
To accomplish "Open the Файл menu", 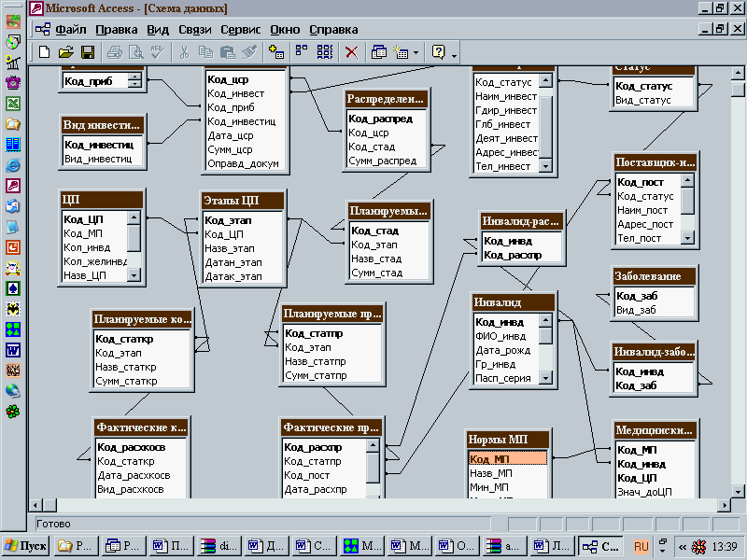I will point(71,29).
